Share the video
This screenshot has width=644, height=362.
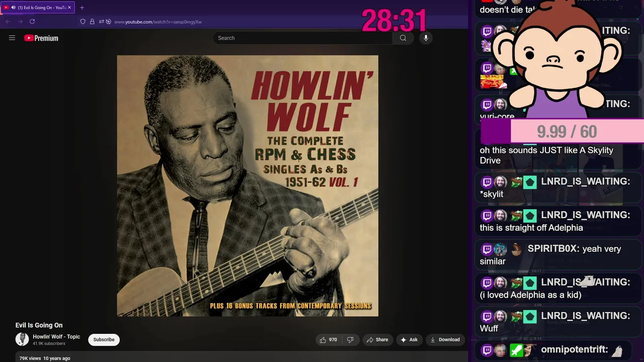click(x=377, y=340)
